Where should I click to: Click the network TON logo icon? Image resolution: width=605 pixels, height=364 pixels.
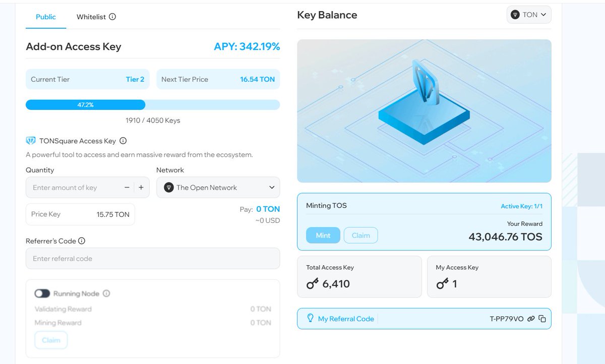pyautogui.click(x=169, y=188)
